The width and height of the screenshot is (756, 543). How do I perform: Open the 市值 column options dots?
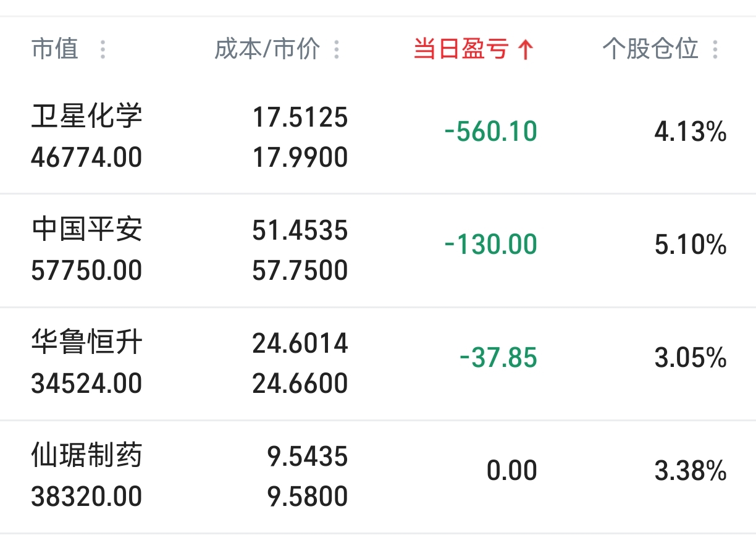click(x=103, y=49)
